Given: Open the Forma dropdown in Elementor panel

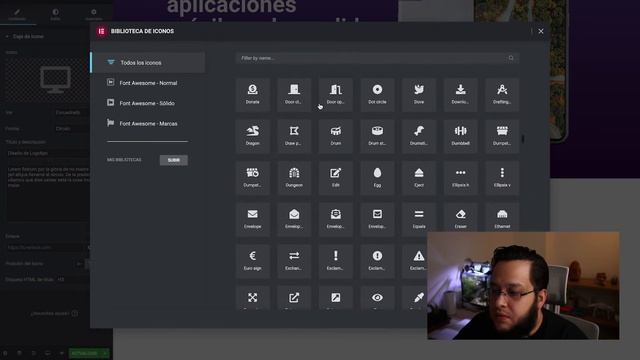Looking at the screenshot, I should (72, 129).
